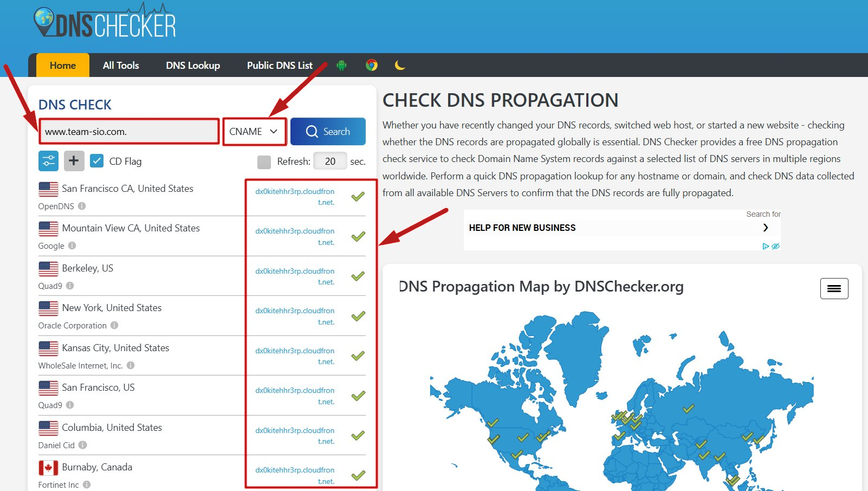Viewport: 868px width, 491px height.
Task: Click the CHECK DNS PROPAGATION heading
Action: tap(501, 100)
